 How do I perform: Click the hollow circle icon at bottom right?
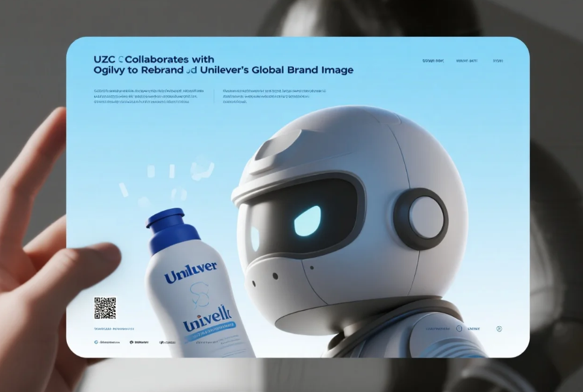coord(459,329)
